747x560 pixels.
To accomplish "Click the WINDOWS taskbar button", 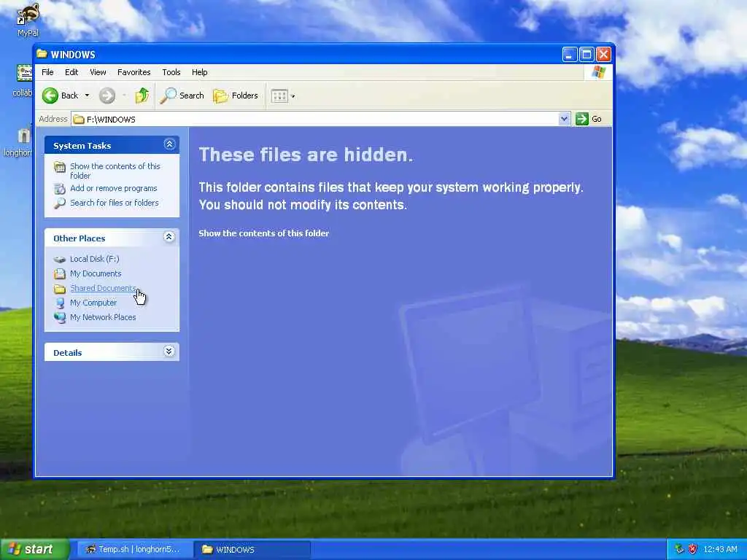I will point(252,550).
